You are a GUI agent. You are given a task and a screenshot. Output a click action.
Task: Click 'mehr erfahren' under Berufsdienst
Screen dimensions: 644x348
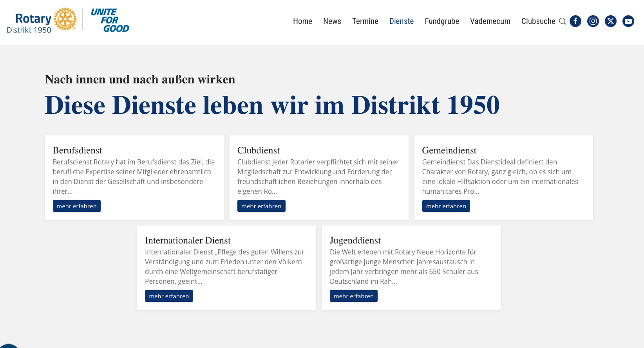77,206
